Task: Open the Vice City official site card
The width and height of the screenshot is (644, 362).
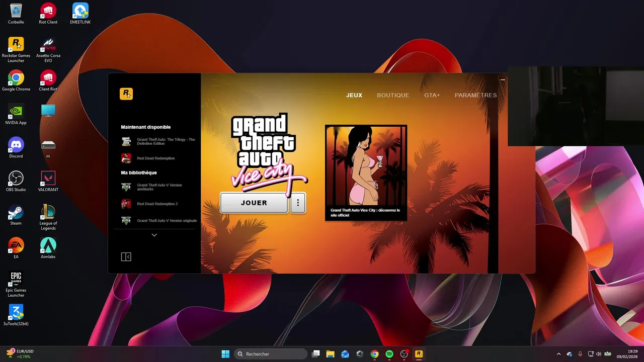Action: coord(366,172)
